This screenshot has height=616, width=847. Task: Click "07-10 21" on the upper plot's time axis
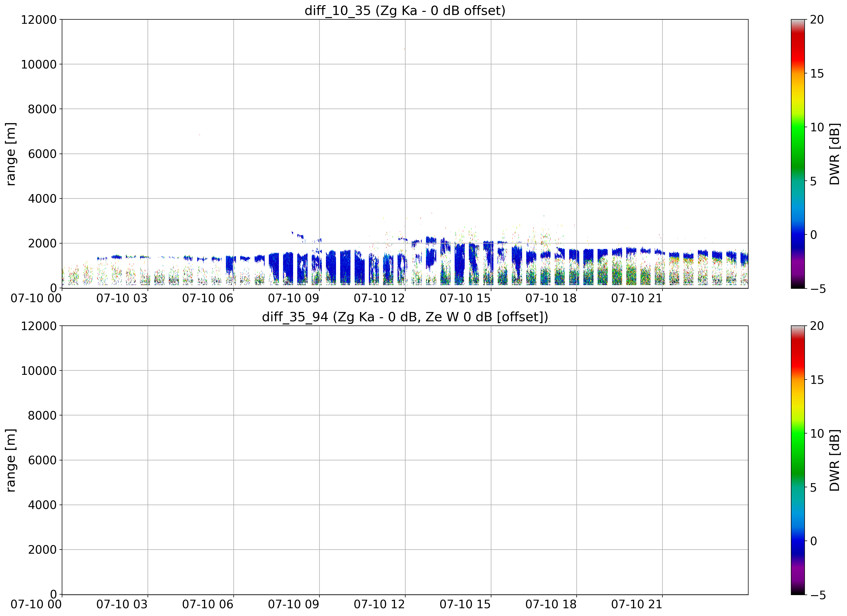tap(637, 298)
